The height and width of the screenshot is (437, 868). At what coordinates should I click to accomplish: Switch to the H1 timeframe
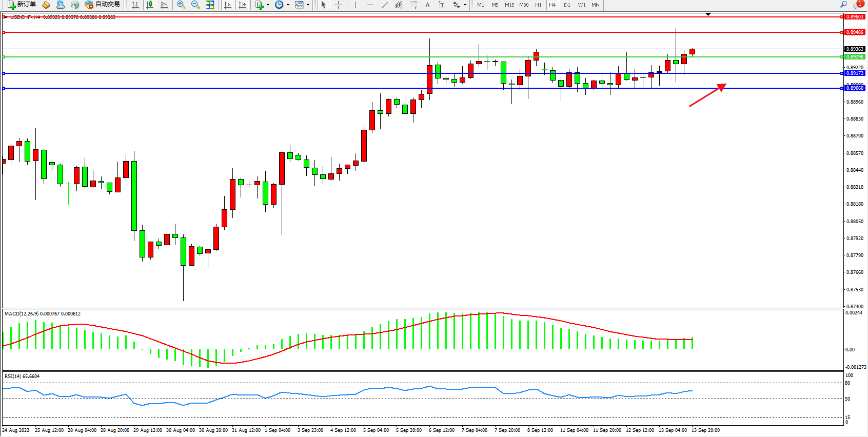click(538, 5)
